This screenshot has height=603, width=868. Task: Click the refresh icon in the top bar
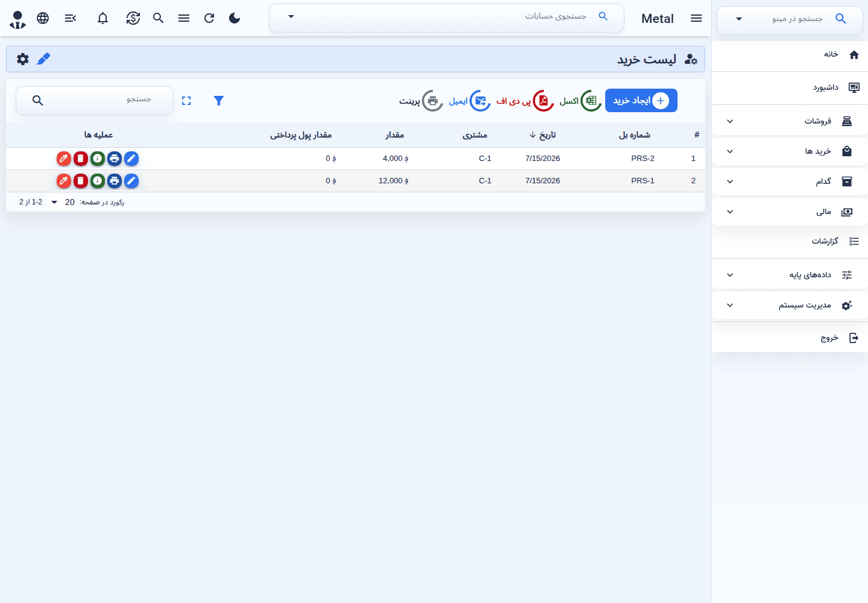click(209, 18)
